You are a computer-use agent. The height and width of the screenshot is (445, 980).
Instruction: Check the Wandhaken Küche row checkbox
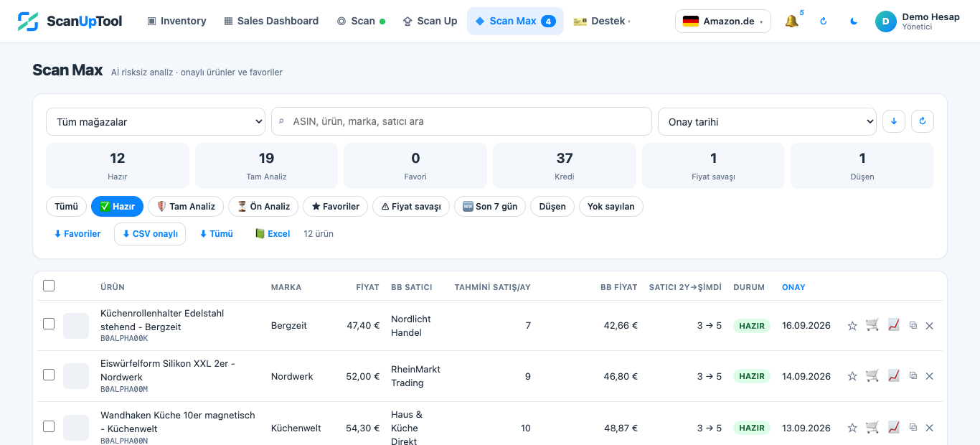(x=49, y=426)
